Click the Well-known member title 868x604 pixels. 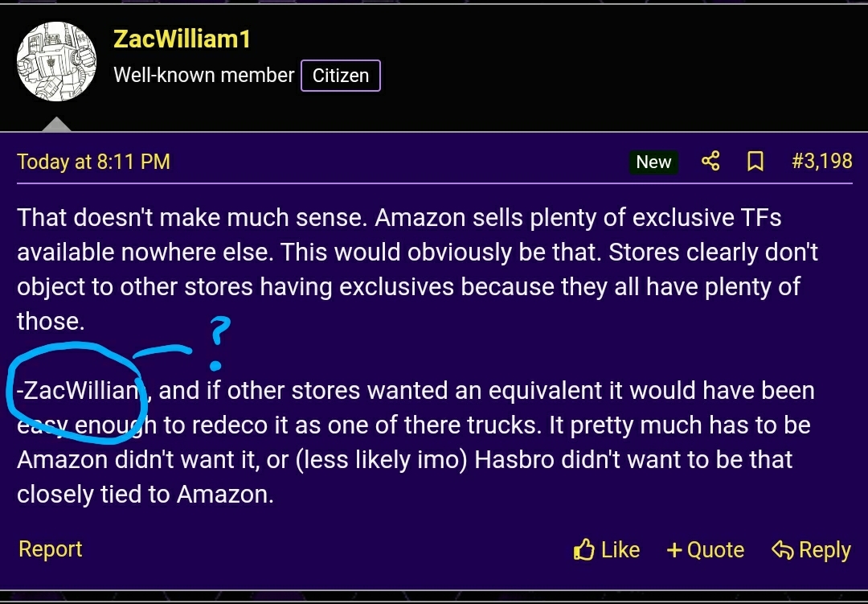[x=204, y=76]
